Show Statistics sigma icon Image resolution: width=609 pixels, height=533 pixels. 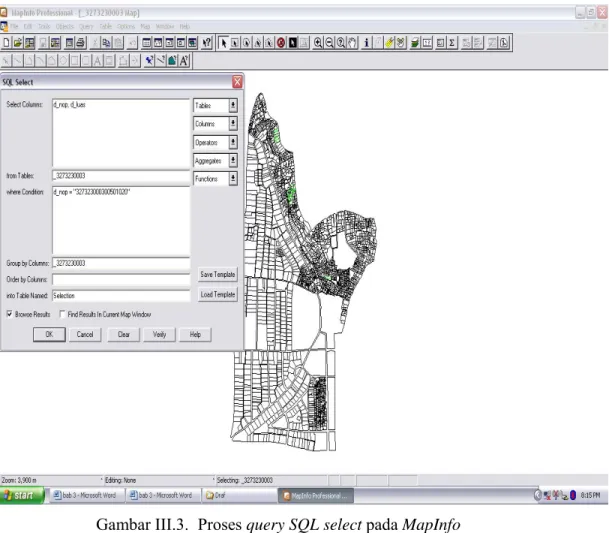[452, 42]
